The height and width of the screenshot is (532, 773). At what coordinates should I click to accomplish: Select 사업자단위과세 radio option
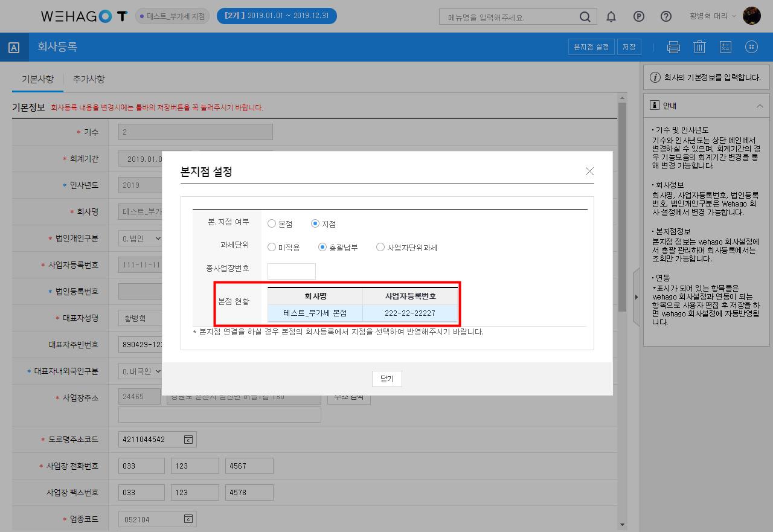click(x=380, y=247)
